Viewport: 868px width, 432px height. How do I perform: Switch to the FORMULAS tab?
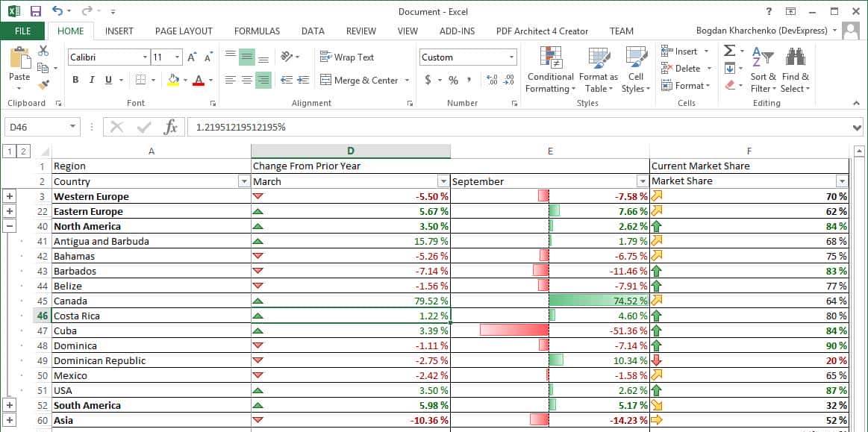(257, 31)
